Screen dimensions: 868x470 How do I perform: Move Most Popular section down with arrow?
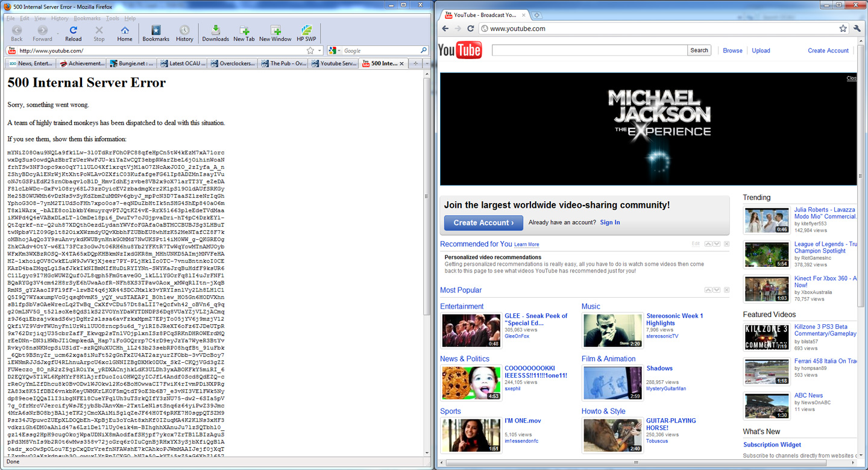(717, 290)
